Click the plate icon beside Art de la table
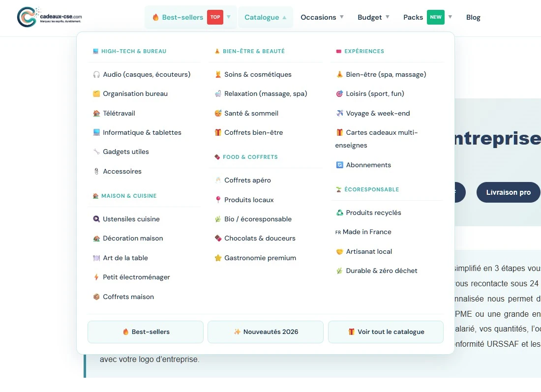The height and width of the screenshot is (392, 541). point(96,258)
